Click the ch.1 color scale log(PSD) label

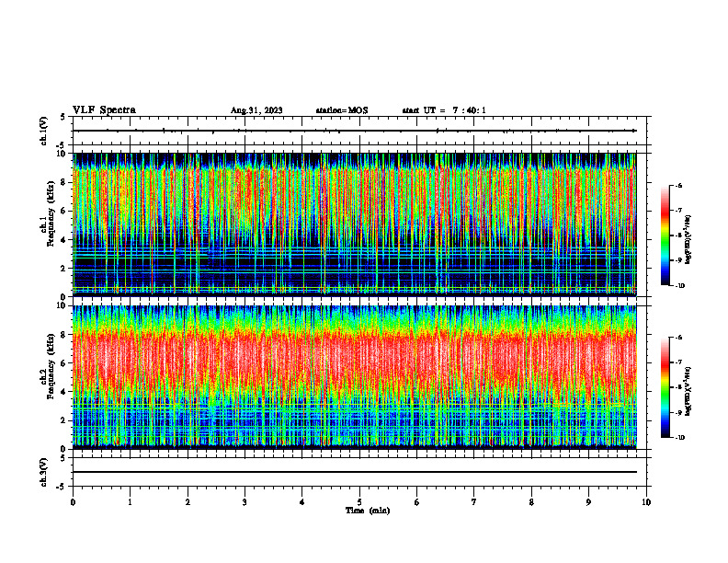pos(688,239)
